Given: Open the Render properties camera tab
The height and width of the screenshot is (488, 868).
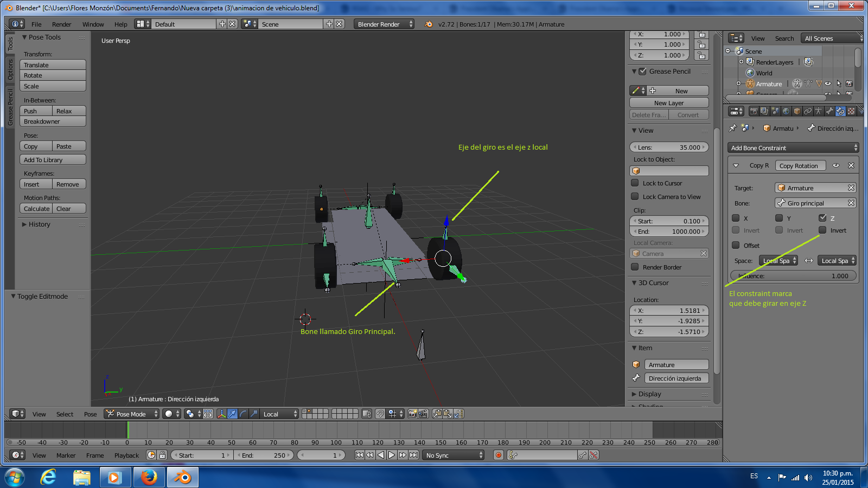Looking at the screenshot, I should 754,111.
